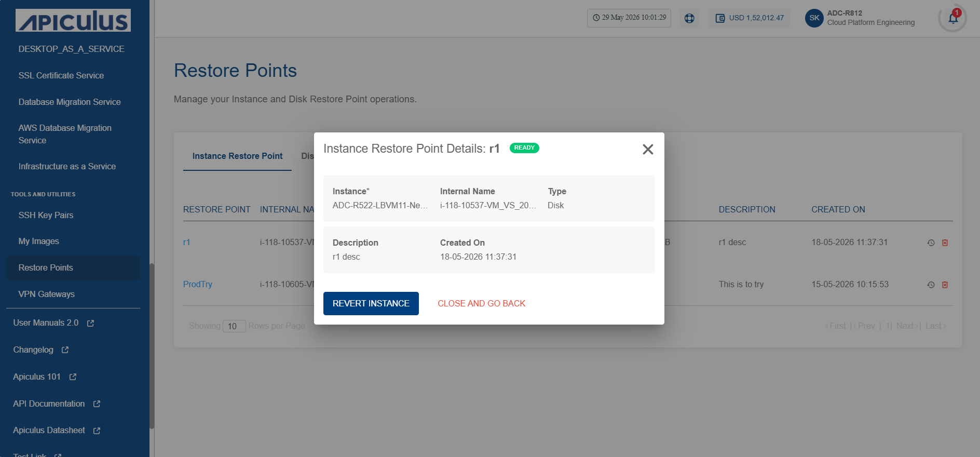Click the date and time display
This screenshot has width=980, height=457.
629,18
